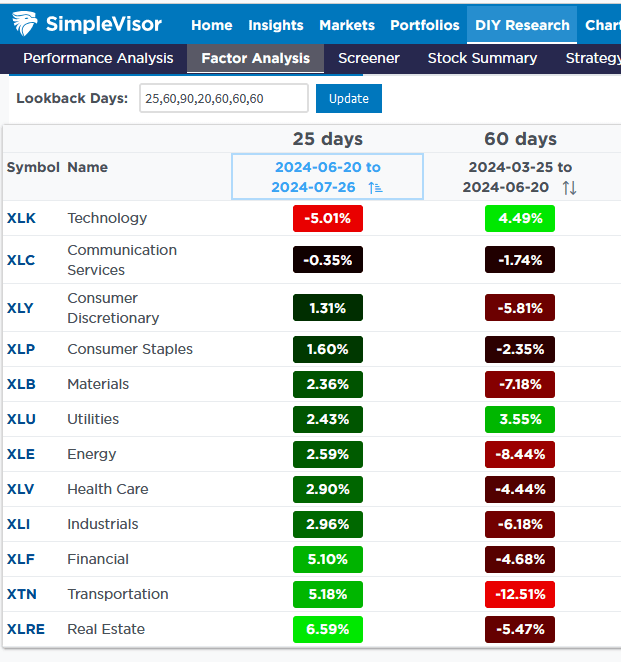Switch to the Screener tab

(x=369, y=58)
